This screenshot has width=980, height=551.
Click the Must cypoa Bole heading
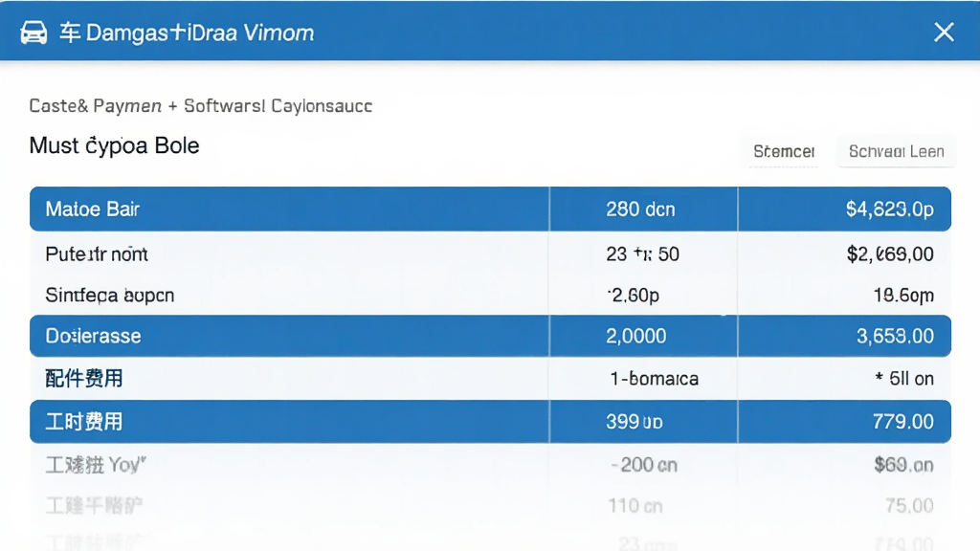(115, 145)
